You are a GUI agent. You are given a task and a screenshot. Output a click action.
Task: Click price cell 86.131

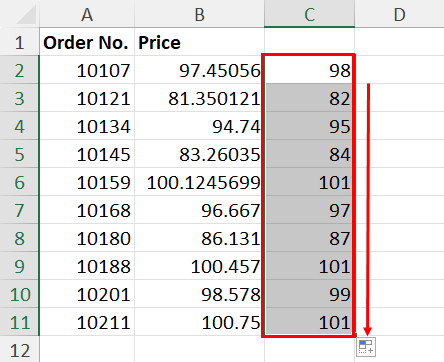coord(199,238)
